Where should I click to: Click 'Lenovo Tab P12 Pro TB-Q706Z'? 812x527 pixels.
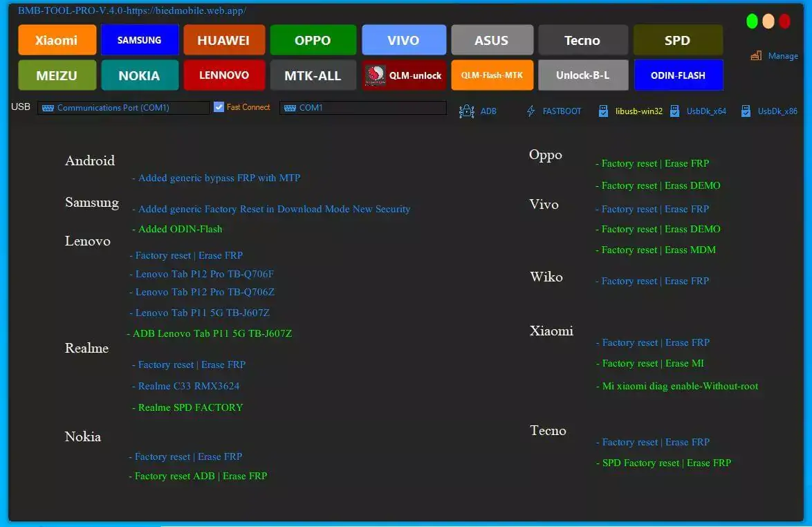tap(202, 292)
